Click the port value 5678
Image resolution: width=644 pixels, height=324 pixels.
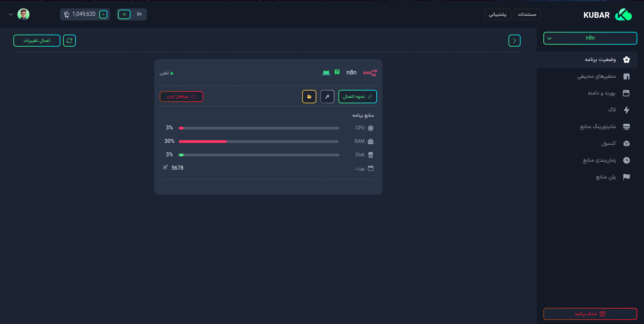coord(177,168)
